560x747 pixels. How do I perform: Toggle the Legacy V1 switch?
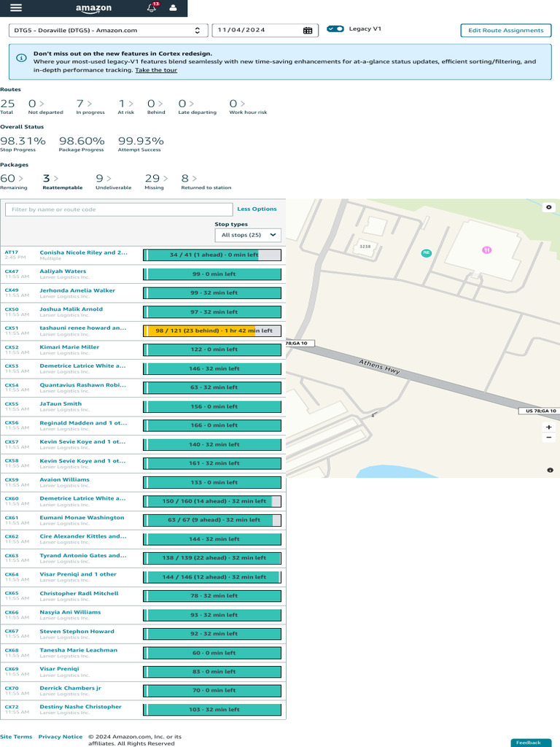tap(335, 28)
